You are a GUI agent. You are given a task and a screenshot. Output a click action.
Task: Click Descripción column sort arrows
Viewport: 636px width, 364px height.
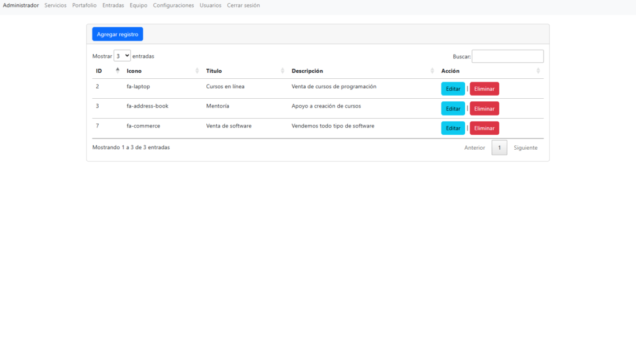coord(432,71)
